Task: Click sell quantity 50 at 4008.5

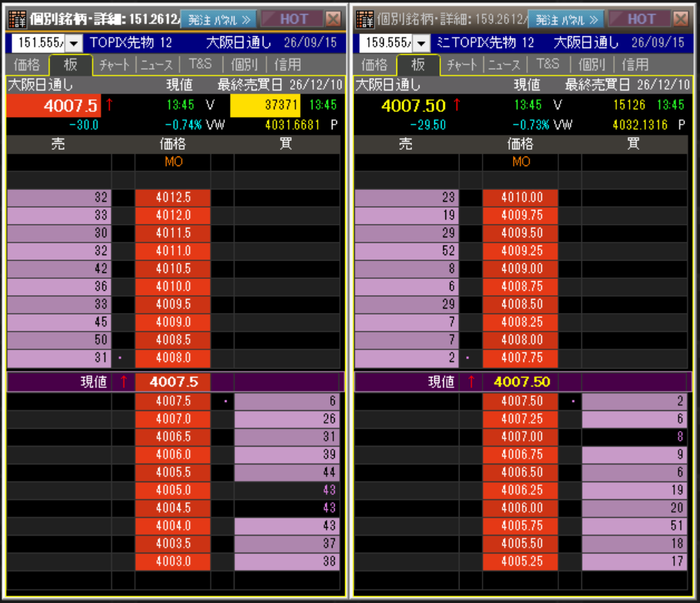Action: (x=59, y=340)
